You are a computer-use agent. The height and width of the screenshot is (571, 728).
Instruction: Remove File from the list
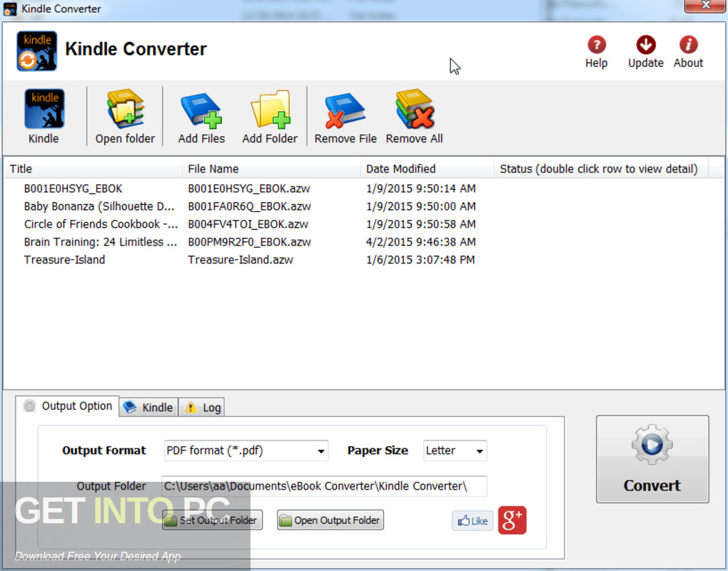coord(345,116)
